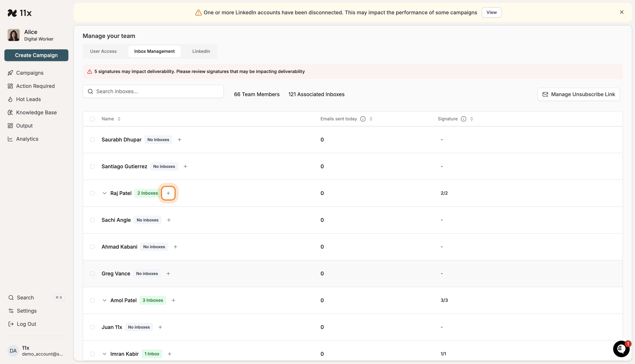Expand Imran Kabir's inbox details

point(105,354)
